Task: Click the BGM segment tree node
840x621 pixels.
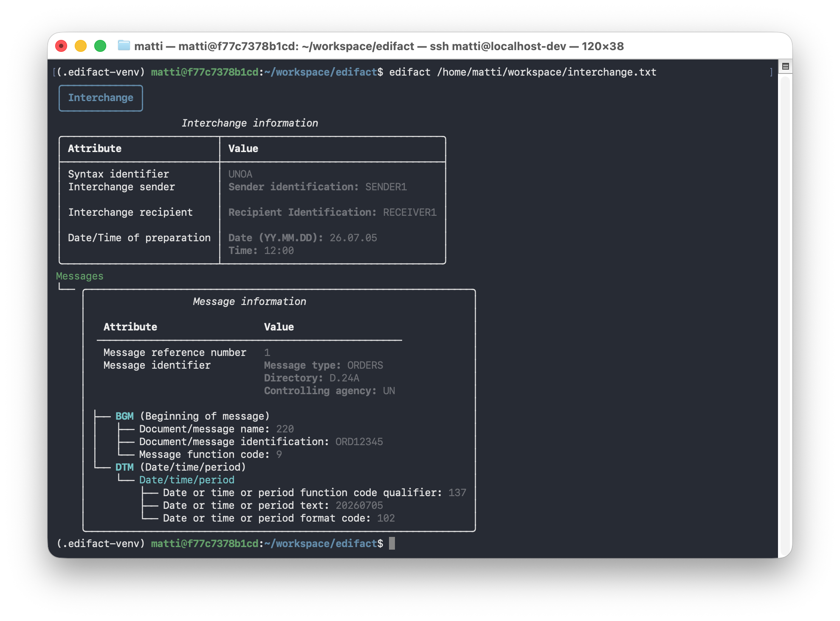Action: (124, 416)
